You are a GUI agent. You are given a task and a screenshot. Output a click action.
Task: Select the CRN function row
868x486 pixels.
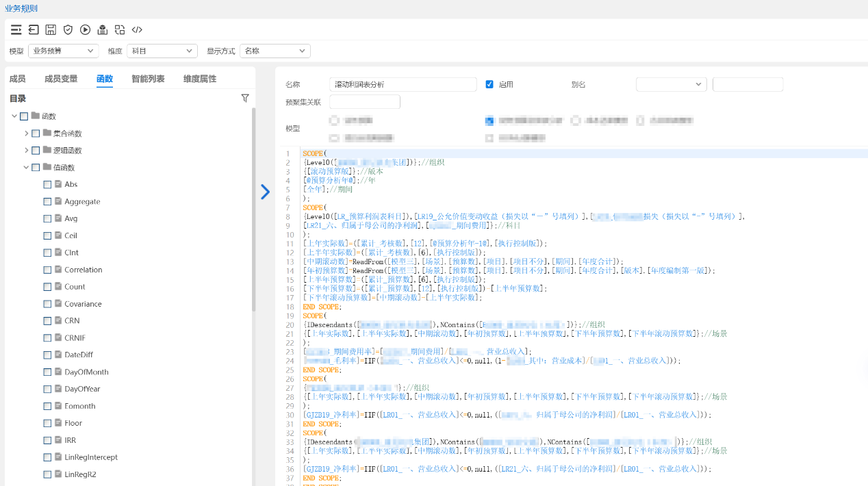[73, 321]
